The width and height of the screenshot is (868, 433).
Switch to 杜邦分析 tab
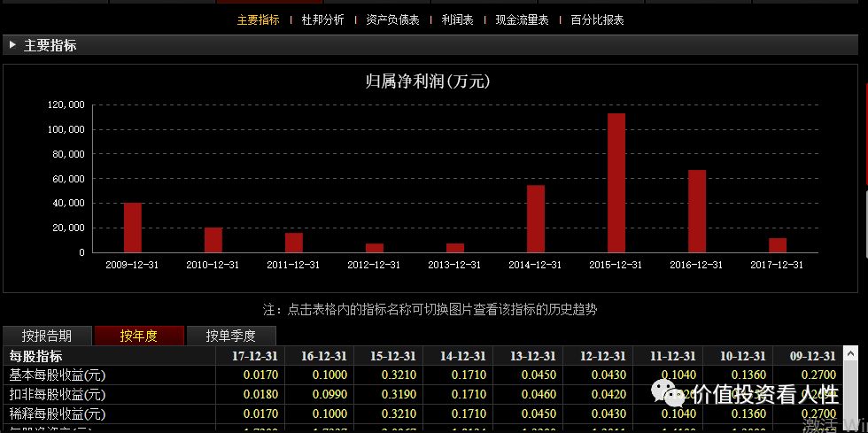pos(322,20)
